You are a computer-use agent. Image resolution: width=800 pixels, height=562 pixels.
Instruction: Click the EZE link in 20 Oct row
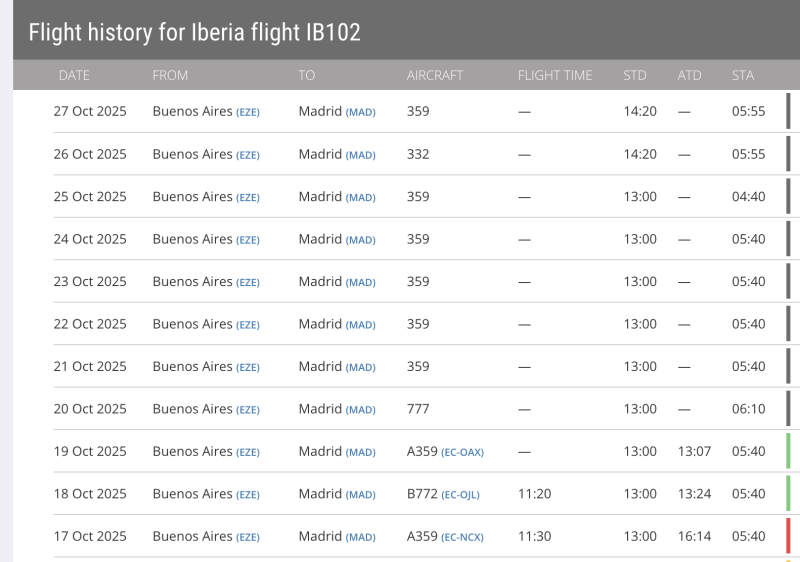point(248,410)
